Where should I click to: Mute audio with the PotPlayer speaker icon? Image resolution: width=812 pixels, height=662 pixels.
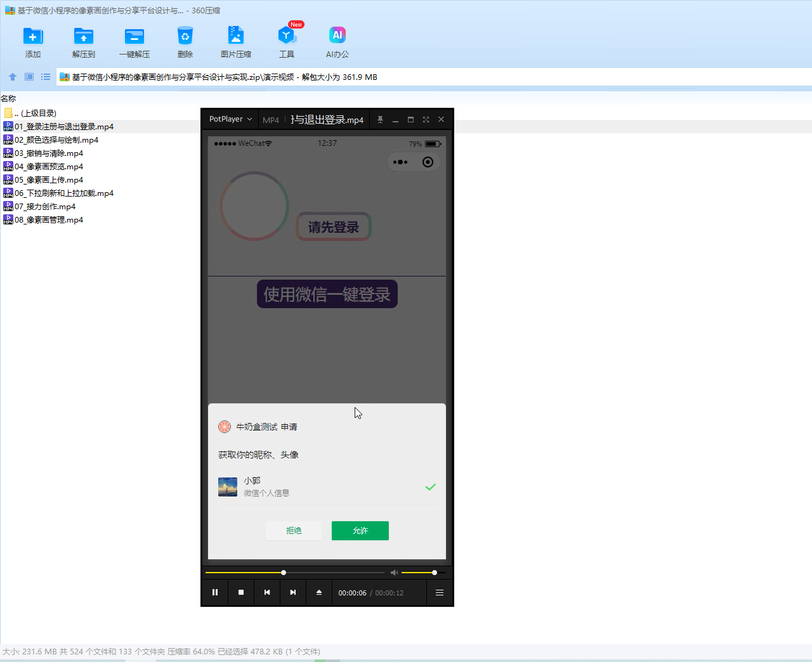395,573
